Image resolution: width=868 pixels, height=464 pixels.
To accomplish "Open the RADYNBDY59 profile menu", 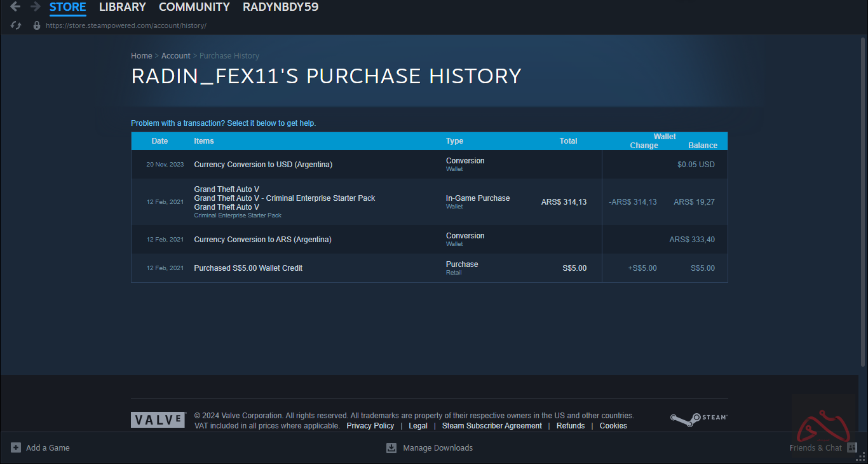I will [280, 7].
